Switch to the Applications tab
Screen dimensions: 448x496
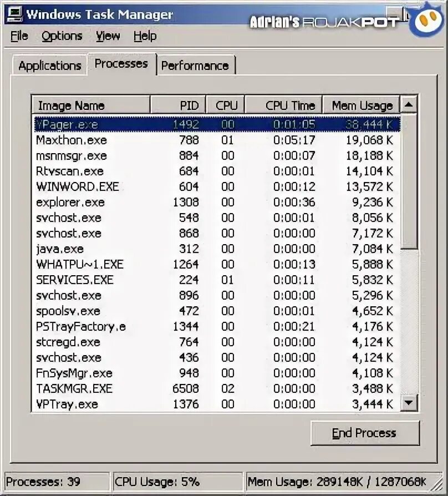click(x=50, y=65)
